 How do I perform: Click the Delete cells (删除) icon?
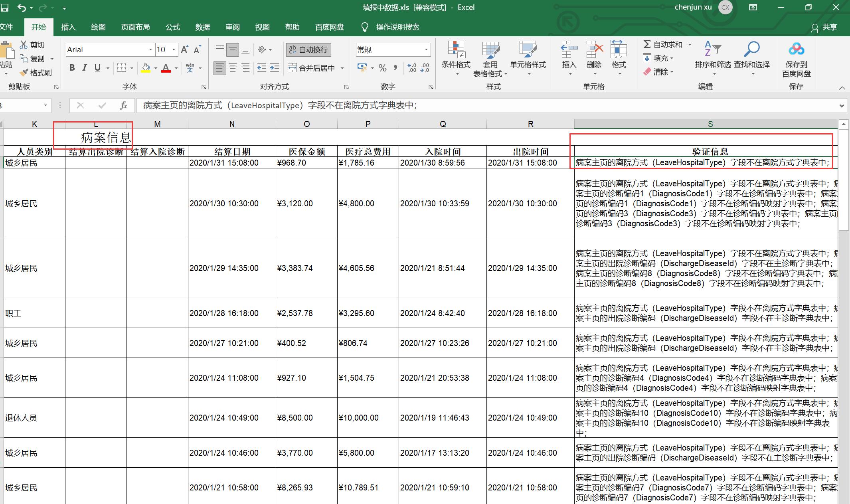[594, 50]
